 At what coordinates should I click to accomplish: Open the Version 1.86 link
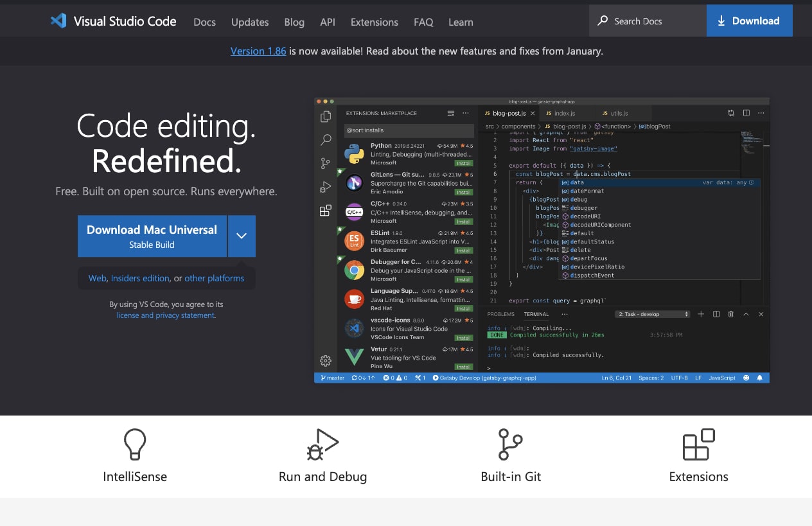point(258,51)
